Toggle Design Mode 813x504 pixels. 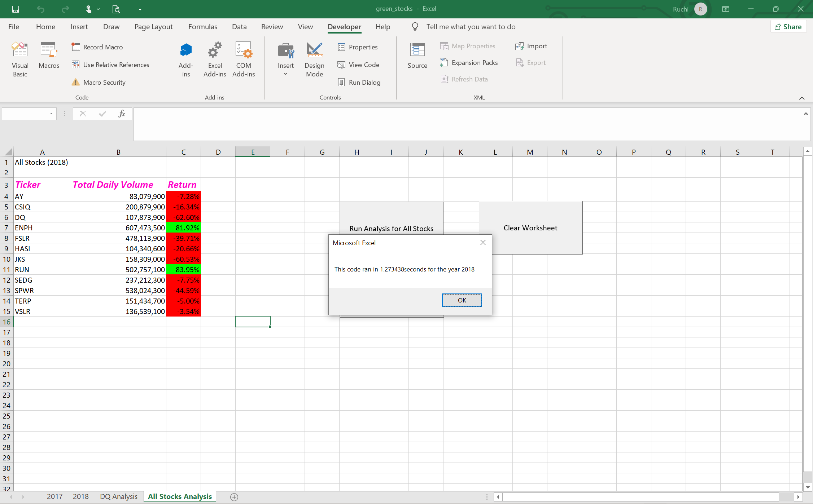(314, 59)
